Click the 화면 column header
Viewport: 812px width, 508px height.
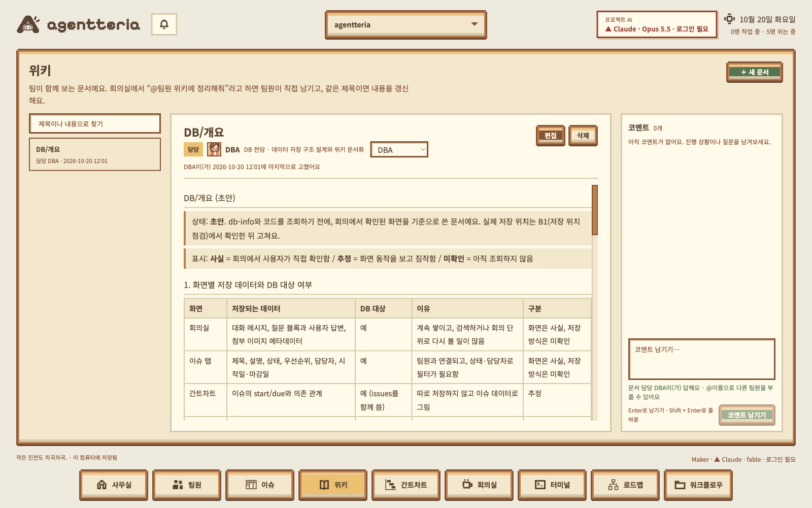coord(206,308)
